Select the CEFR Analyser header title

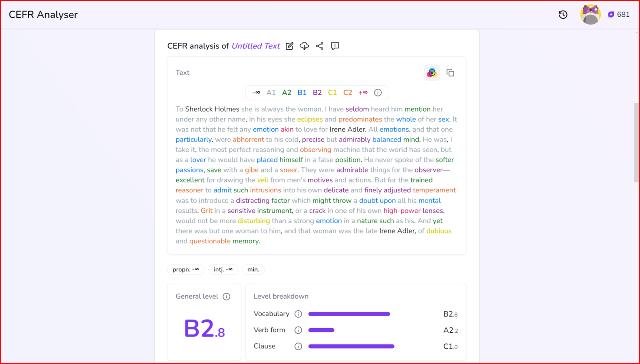click(43, 14)
